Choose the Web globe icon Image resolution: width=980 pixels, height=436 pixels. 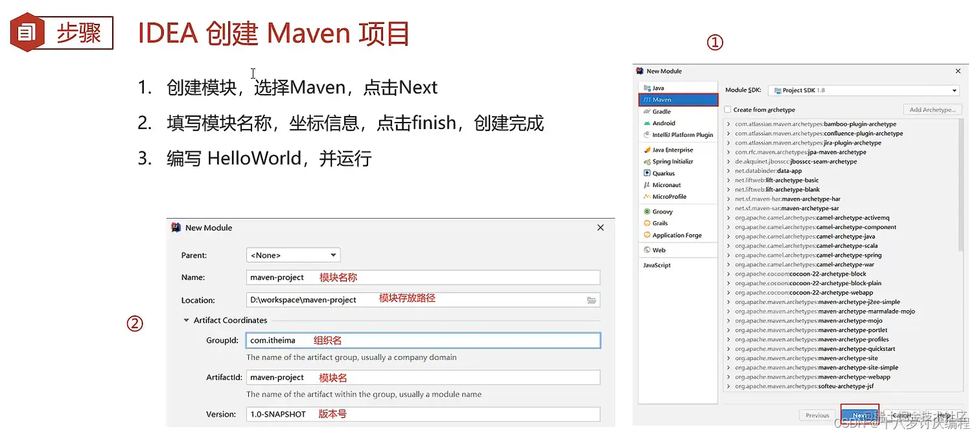tap(647, 250)
